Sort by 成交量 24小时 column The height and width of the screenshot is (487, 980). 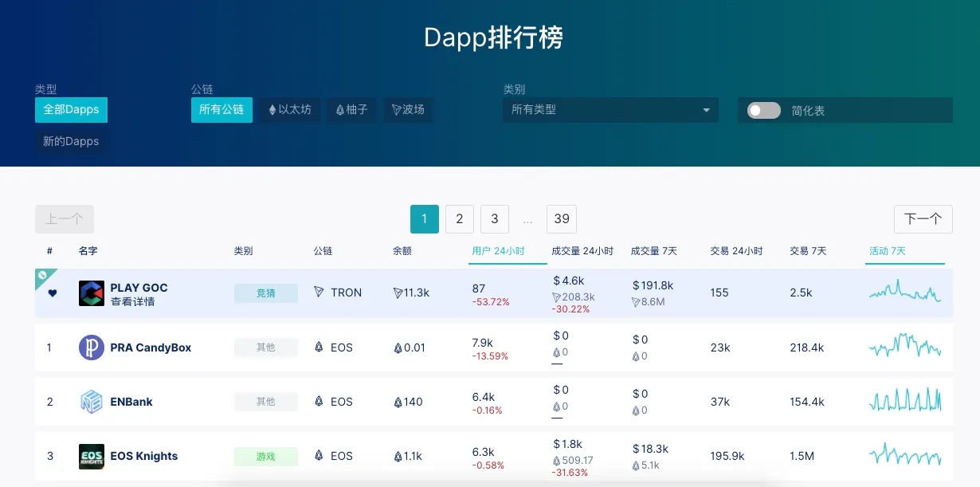pos(582,251)
